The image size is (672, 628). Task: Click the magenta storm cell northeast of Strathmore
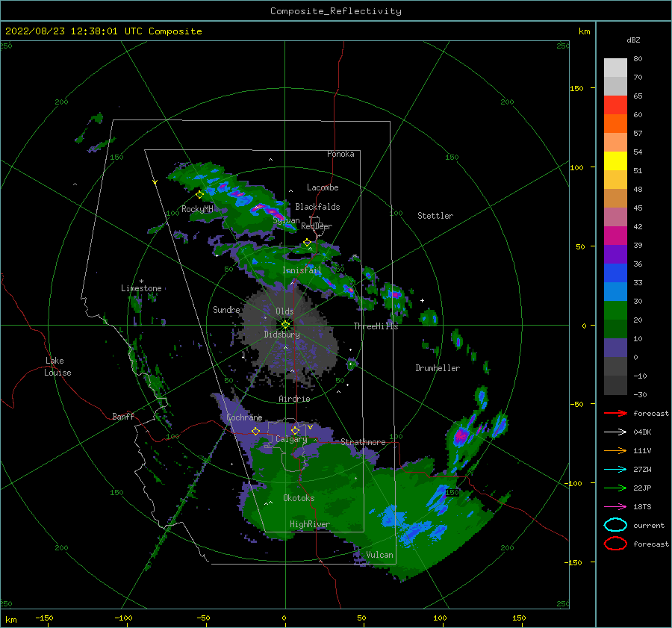[x=461, y=436]
